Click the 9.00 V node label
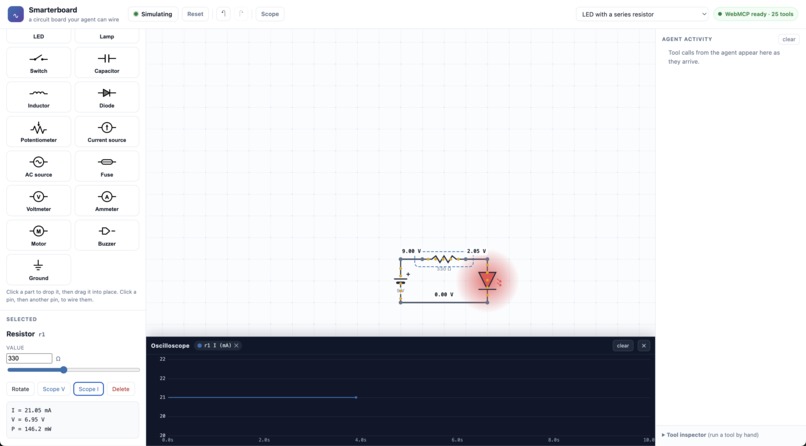 click(411, 251)
